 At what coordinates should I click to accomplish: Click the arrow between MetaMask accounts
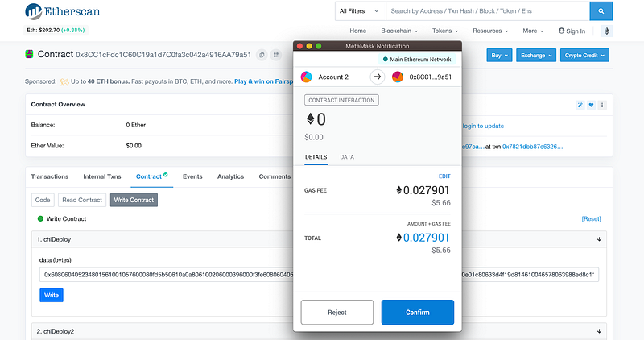(x=378, y=77)
